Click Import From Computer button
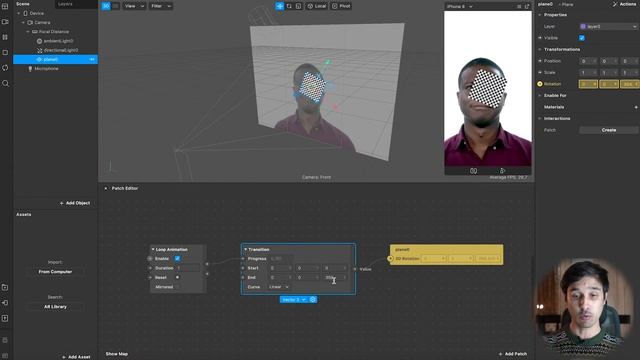Screen dimensions: 640x360 56,272
